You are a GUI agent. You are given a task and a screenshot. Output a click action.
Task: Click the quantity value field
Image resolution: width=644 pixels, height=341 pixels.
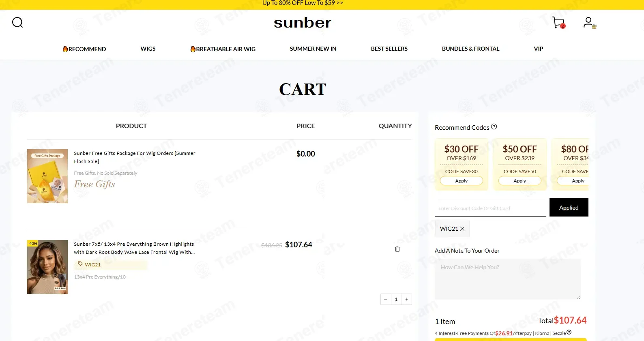tap(396, 299)
